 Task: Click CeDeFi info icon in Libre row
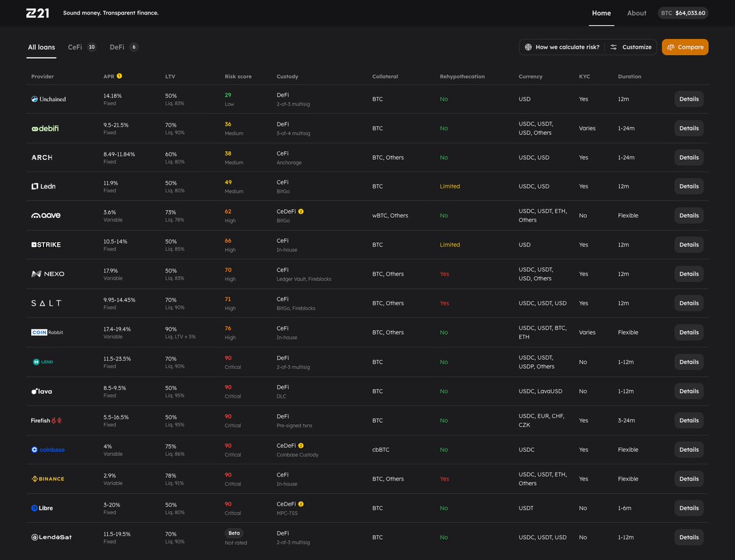point(301,504)
